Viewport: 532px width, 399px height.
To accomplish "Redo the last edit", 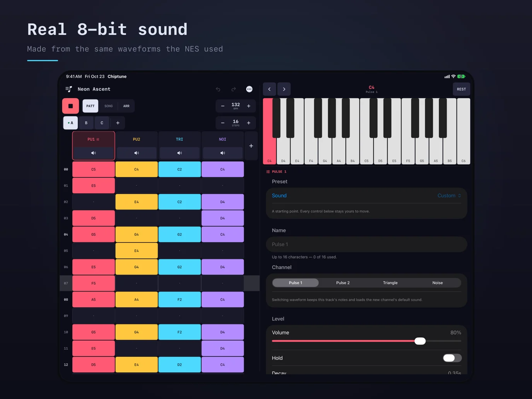I will (234, 89).
